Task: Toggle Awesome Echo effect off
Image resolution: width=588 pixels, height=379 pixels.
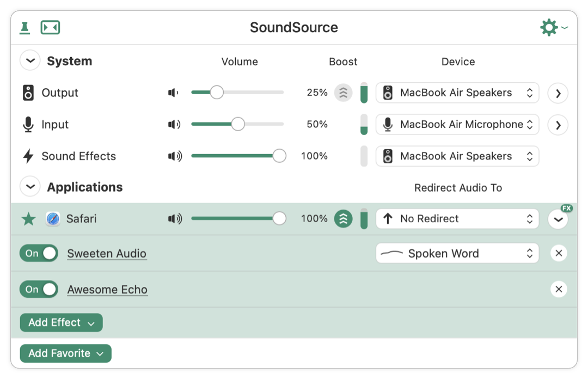Action: tap(39, 289)
